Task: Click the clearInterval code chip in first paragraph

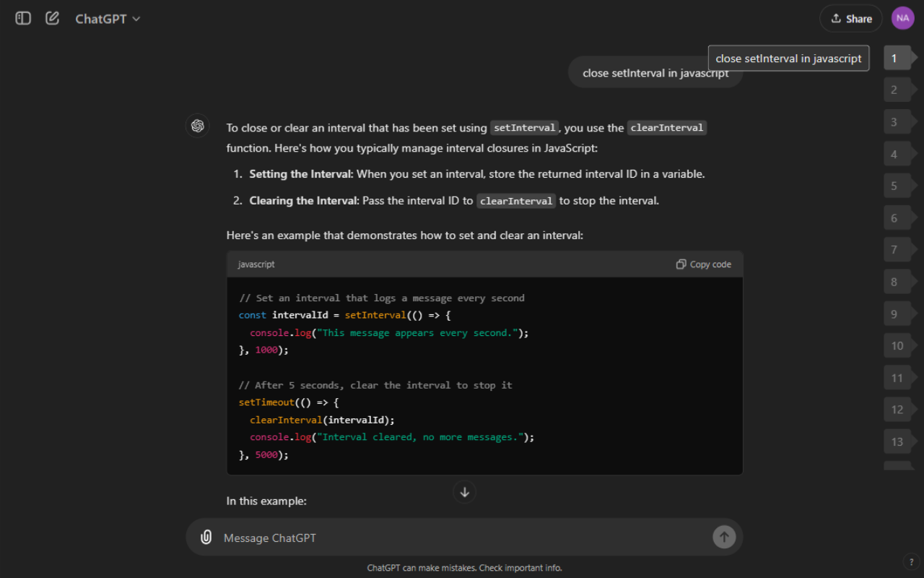Action: [666, 128]
